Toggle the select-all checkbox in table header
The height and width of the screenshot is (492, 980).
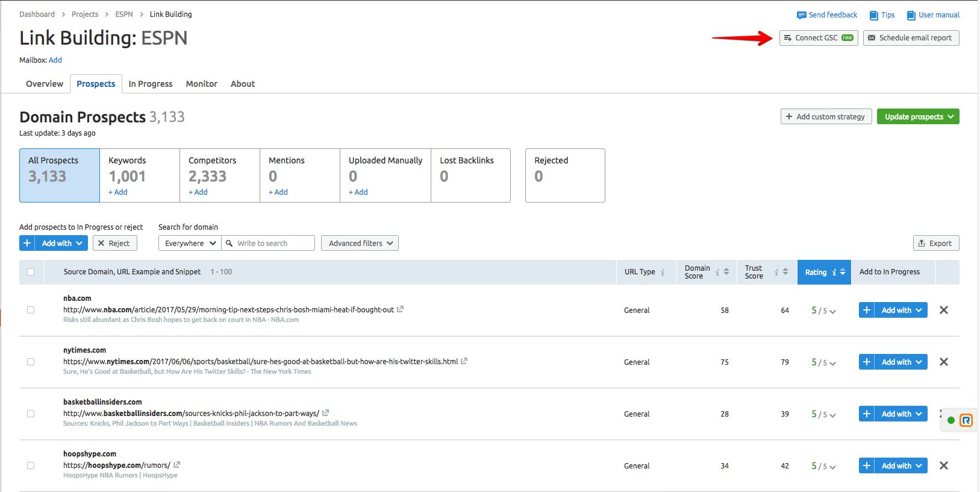tap(31, 272)
